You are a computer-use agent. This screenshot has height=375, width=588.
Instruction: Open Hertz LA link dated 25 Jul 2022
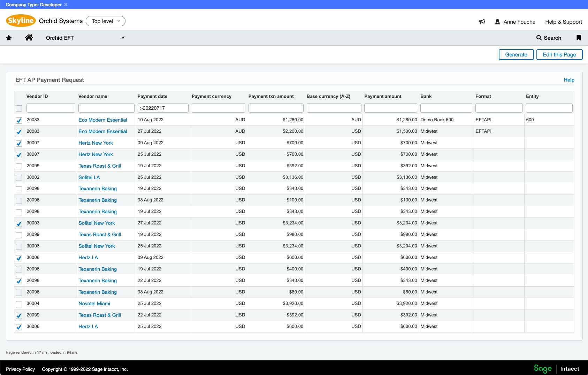tap(88, 327)
